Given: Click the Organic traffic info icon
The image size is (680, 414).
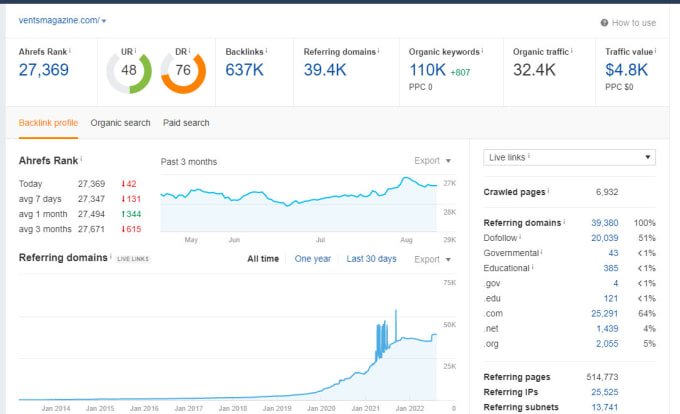Looking at the screenshot, I should tap(572, 51).
